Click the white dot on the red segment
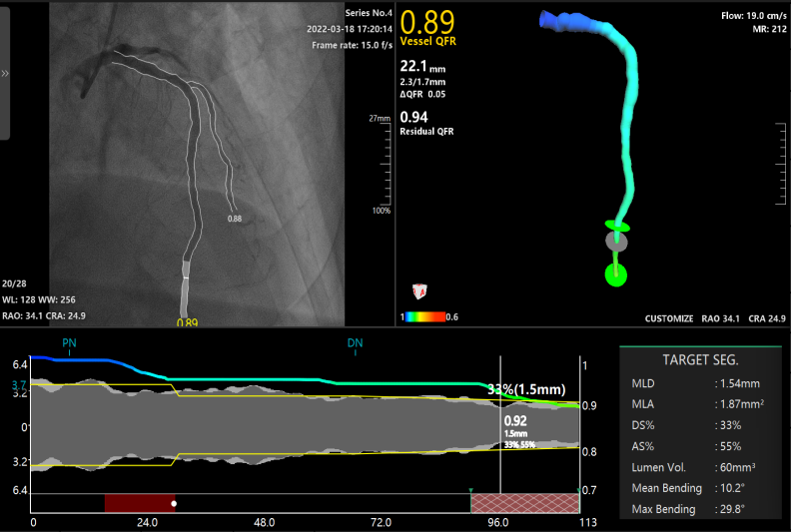The image size is (791, 532). click(174, 503)
